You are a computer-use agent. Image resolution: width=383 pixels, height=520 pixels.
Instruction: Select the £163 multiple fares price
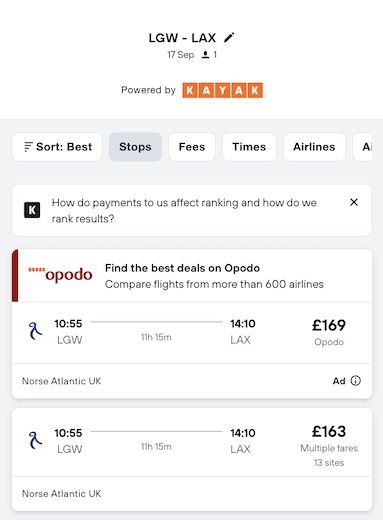coord(329,447)
